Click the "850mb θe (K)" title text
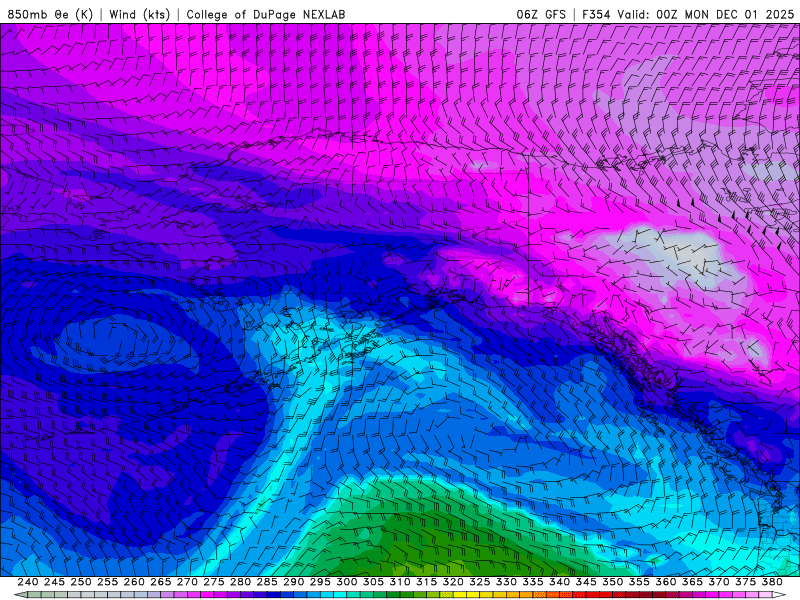Image resolution: width=800 pixels, height=600 pixels. [x=50, y=14]
